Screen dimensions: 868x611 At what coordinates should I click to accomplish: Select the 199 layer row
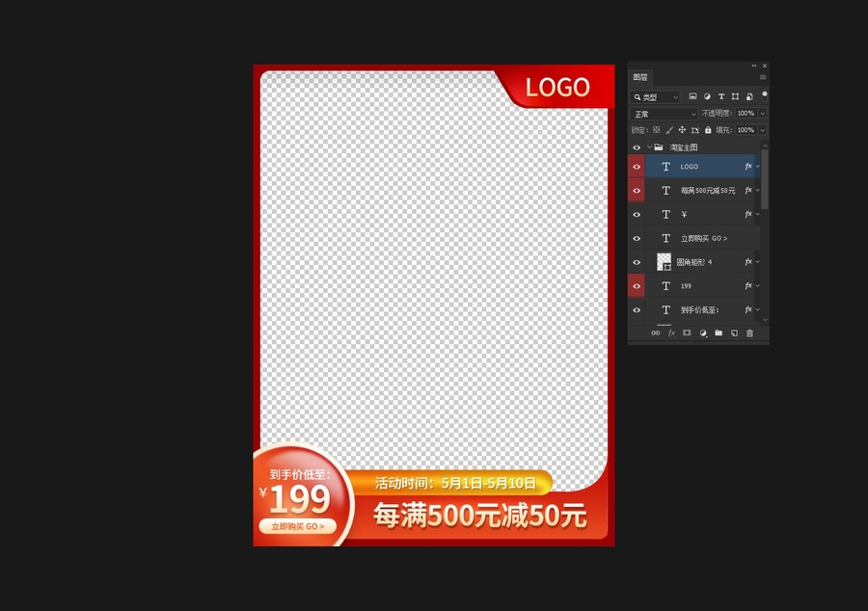point(702,286)
